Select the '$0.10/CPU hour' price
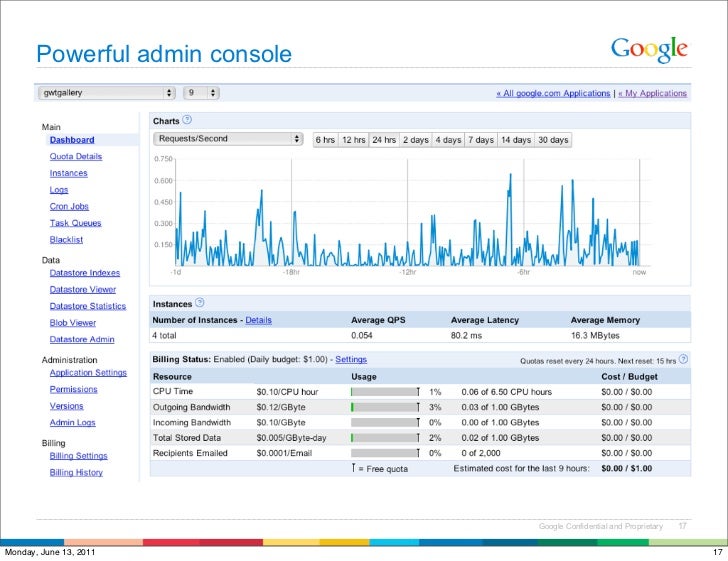The height and width of the screenshot is (561, 728). click(x=287, y=392)
